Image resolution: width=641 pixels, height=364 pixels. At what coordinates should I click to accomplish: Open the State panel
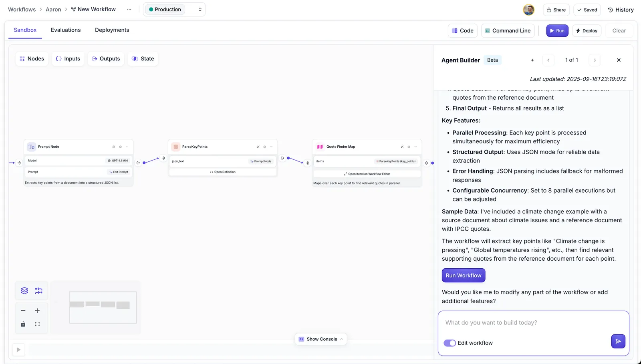[x=143, y=59]
